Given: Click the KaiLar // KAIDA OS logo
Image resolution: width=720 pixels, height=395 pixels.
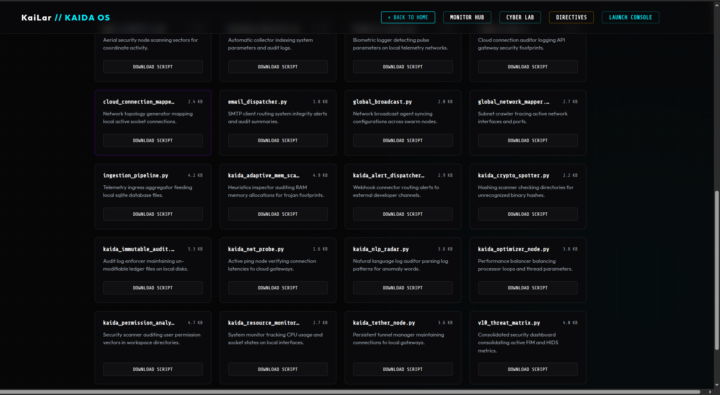Looking at the screenshot, I should coord(66,18).
